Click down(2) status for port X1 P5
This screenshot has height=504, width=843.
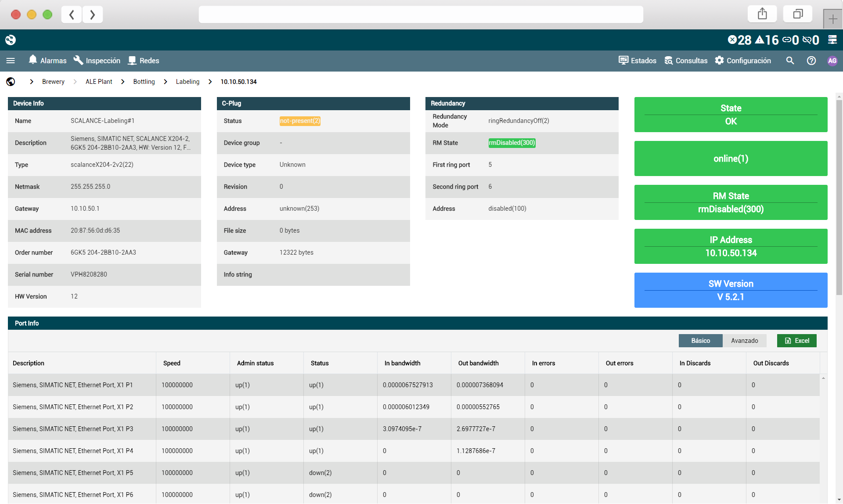pyautogui.click(x=320, y=473)
